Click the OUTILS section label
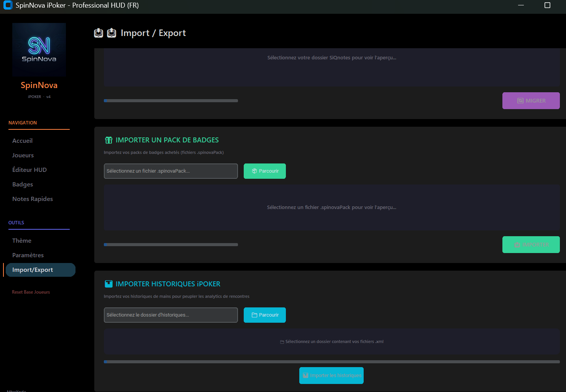This screenshot has width=566, height=392. (16, 223)
